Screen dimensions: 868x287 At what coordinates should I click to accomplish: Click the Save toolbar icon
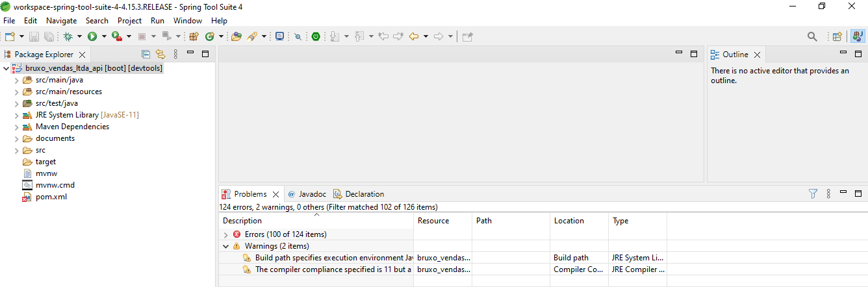click(x=34, y=36)
